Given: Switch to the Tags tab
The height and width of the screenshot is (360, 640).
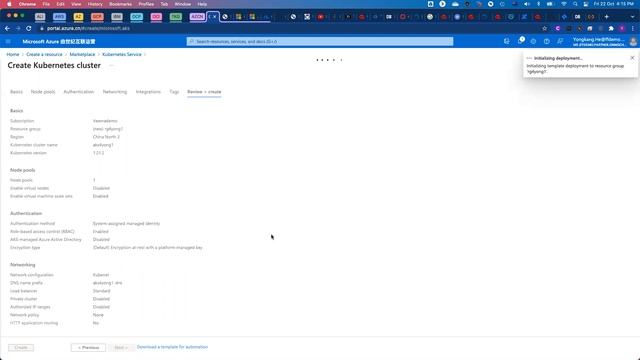Looking at the screenshot, I should click(x=174, y=92).
